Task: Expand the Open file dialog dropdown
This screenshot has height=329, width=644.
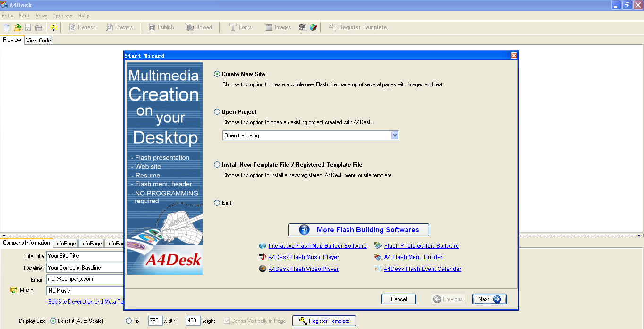Action: 395,135
